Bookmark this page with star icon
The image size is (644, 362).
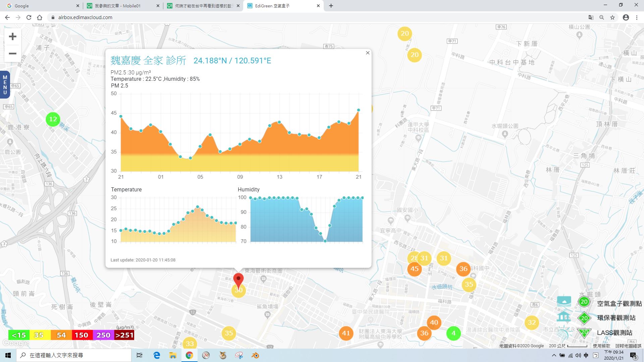click(612, 17)
